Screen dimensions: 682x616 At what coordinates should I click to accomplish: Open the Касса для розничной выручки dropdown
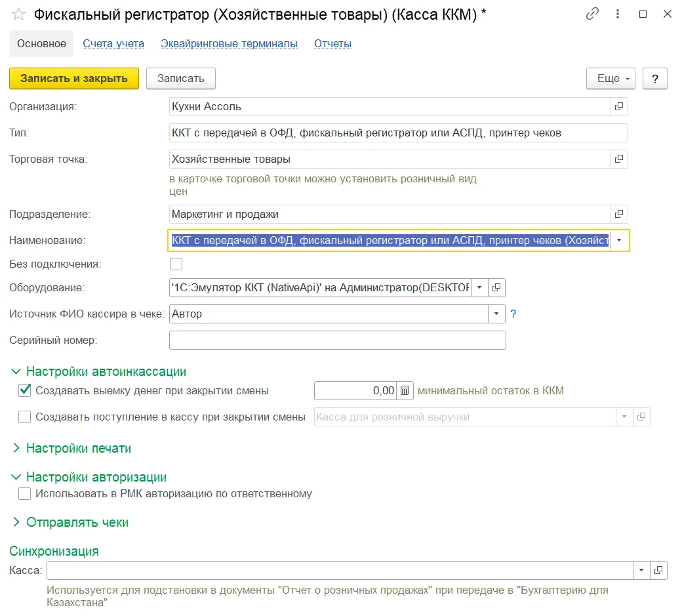(624, 417)
